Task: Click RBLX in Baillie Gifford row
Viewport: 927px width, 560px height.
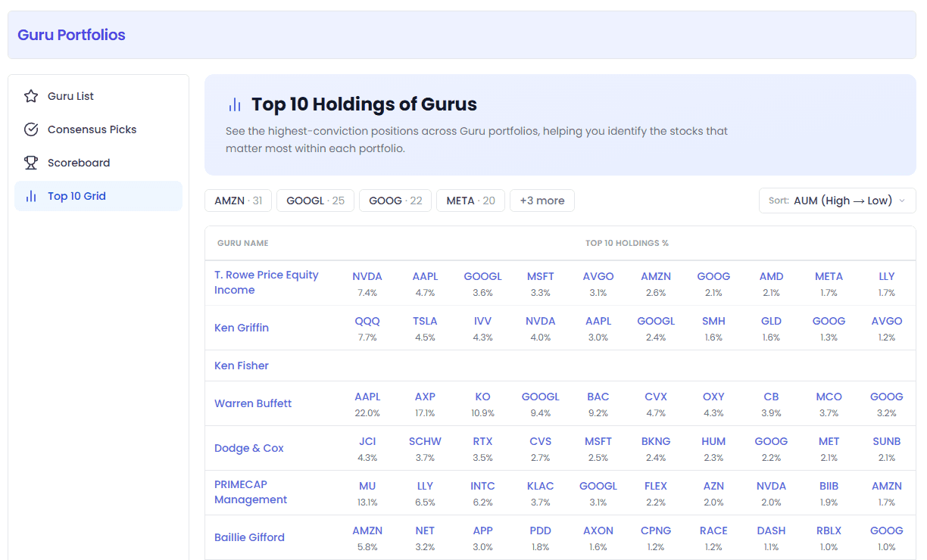Action: coord(829,530)
